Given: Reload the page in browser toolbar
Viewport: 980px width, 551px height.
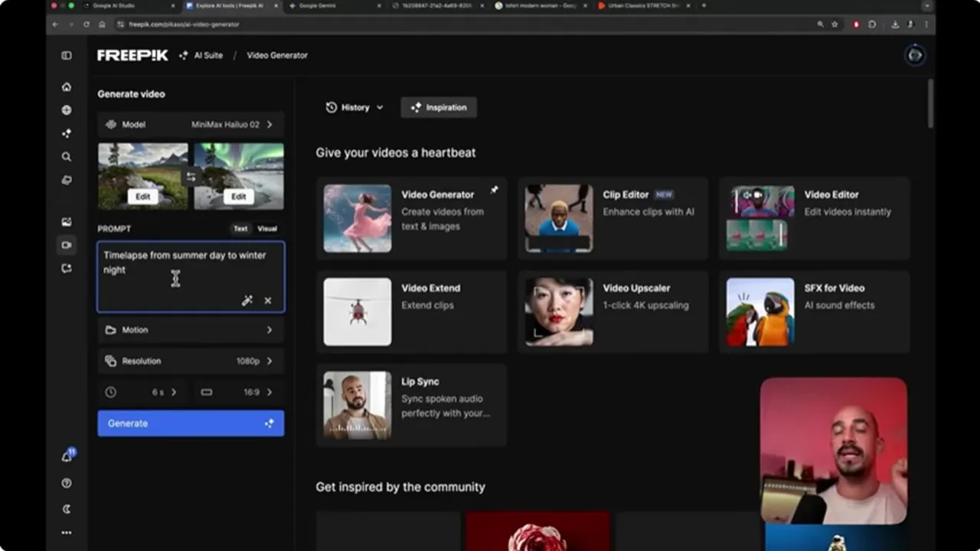Looking at the screenshot, I should [86, 24].
